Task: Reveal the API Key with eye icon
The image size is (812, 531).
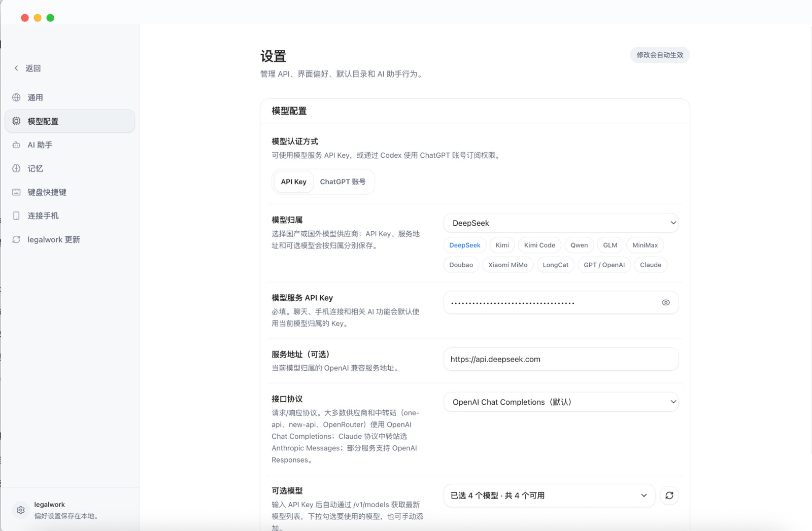Action: (666, 303)
